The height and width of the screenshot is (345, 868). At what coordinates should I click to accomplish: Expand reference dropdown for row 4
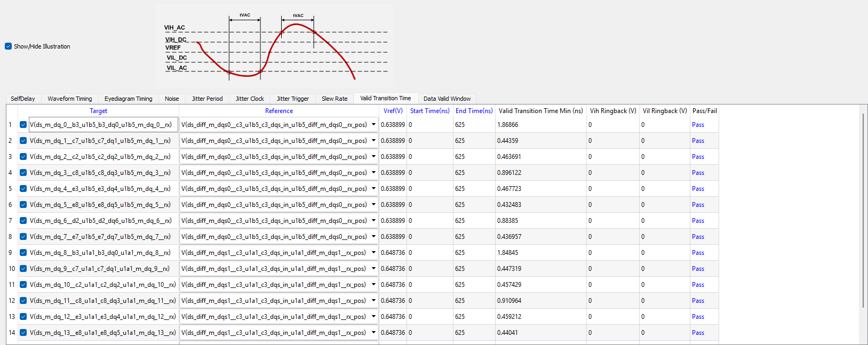click(373, 173)
